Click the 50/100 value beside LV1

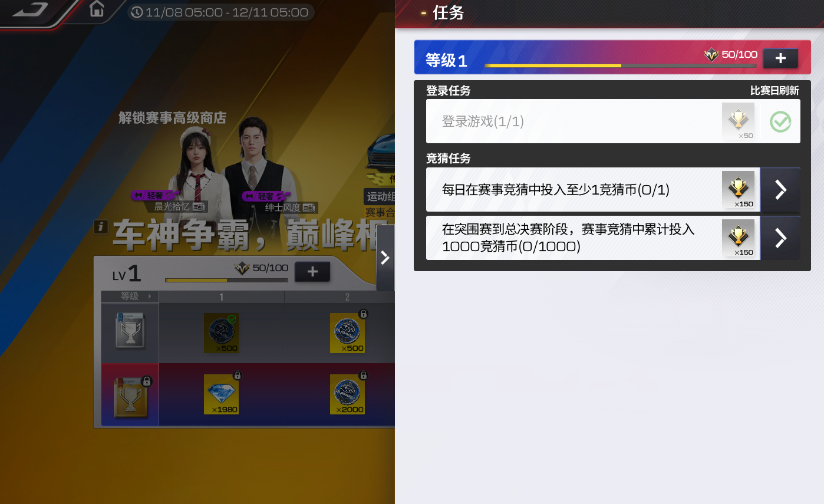click(270, 268)
